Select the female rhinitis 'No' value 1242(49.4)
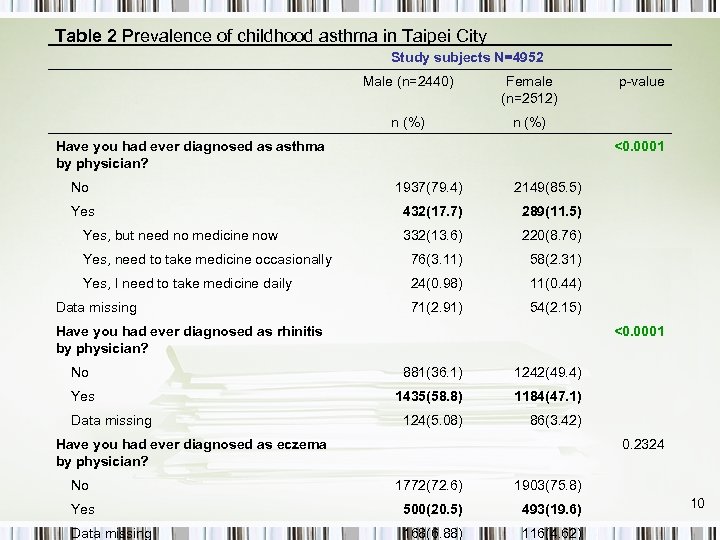The image size is (720, 540). 548,373
